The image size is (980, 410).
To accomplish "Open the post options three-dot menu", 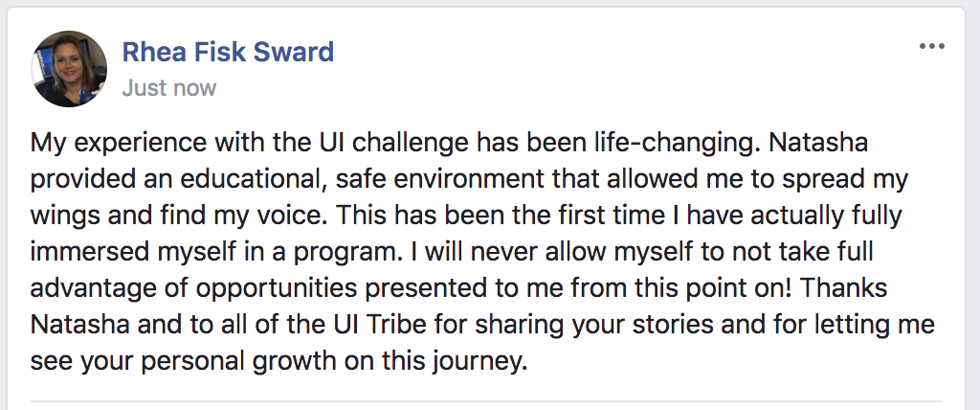I will coord(931,47).
